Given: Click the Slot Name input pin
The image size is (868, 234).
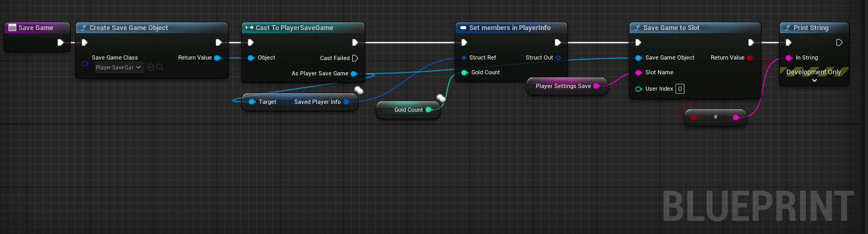Looking at the screenshot, I should [639, 73].
